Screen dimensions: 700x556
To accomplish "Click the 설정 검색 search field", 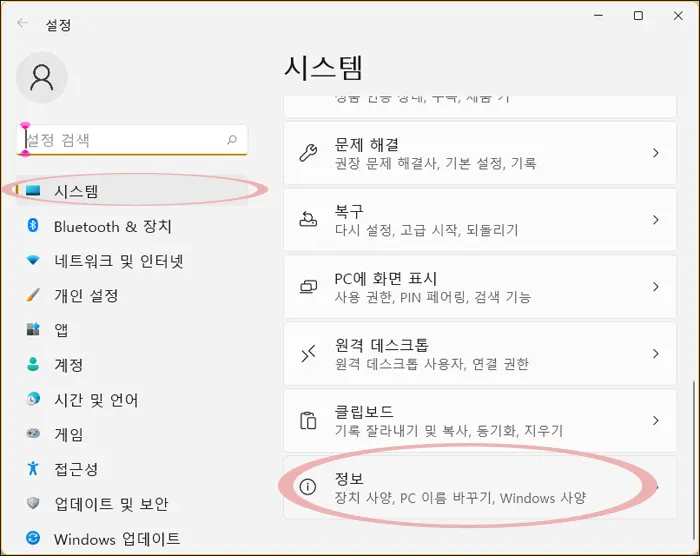I will 132,140.
